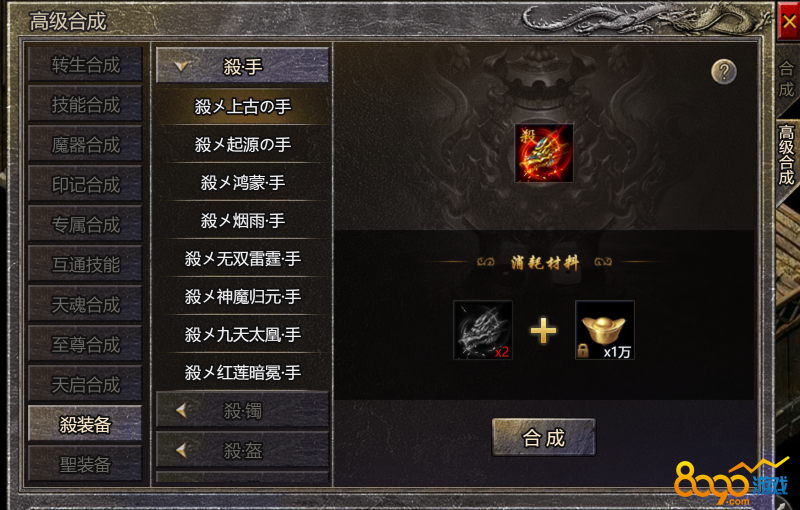Expand the 殺·盔 category

click(242, 449)
